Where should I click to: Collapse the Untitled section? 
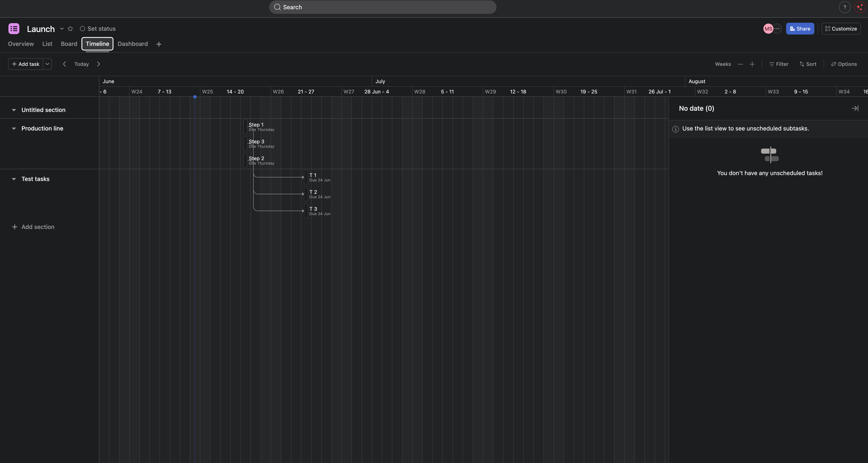click(14, 110)
